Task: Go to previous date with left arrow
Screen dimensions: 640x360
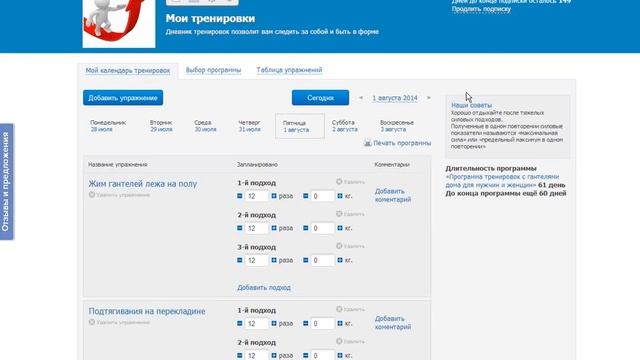Action: [x=361, y=98]
